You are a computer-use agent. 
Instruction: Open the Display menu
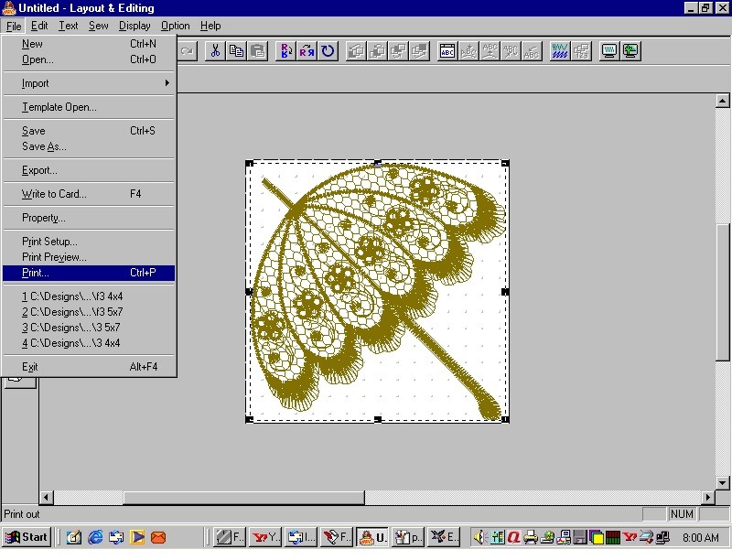135,27
